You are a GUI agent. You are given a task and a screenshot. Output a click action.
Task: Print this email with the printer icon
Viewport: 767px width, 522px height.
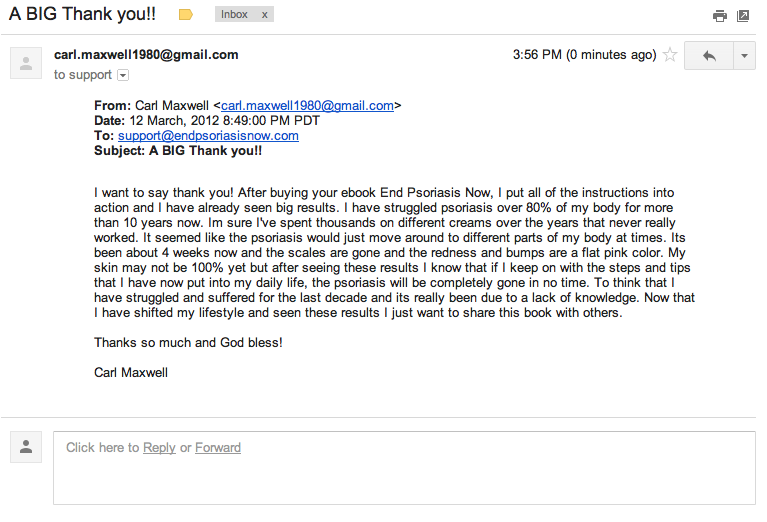[x=719, y=16]
